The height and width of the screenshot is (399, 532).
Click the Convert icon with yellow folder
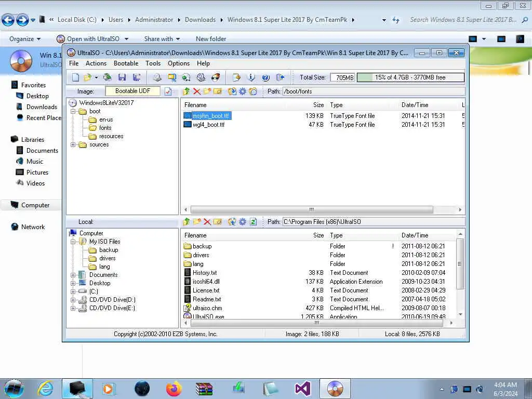click(x=172, y=77)
